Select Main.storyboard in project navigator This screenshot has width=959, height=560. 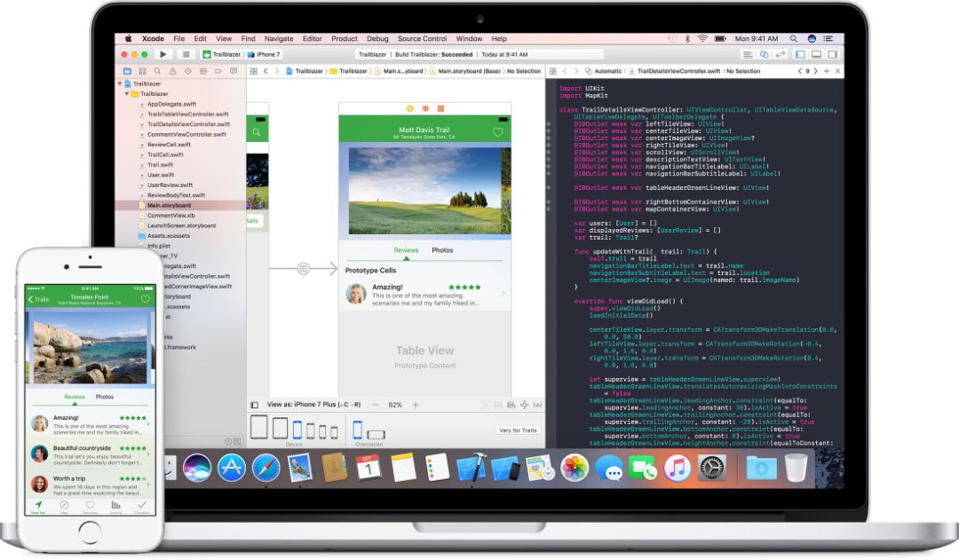coord(180,205)
